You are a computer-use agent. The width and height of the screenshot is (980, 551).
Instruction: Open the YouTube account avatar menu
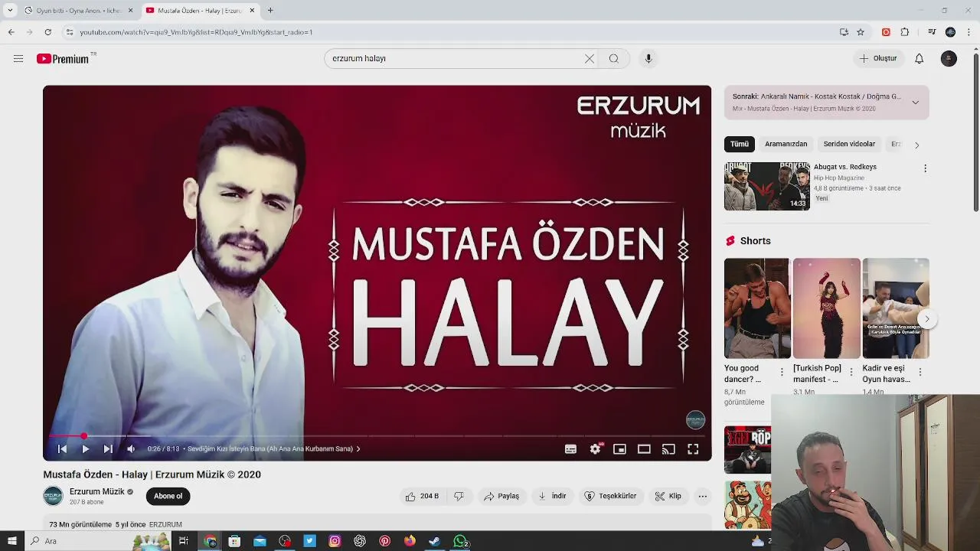949,59
